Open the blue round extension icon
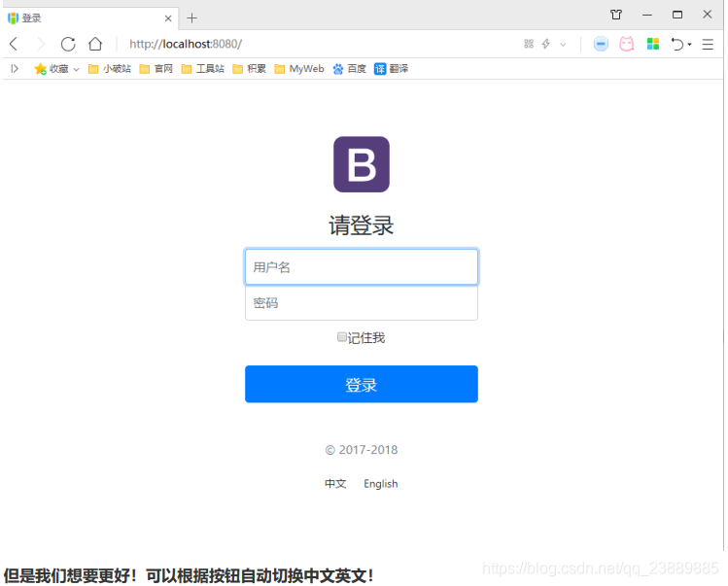 click(601, 44)
